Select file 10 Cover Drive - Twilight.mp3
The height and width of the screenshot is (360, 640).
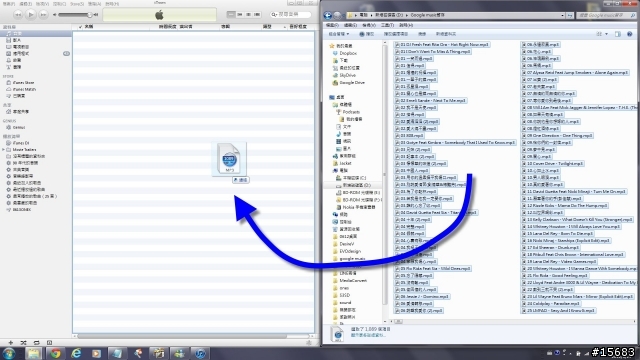[x=552, y=164]
